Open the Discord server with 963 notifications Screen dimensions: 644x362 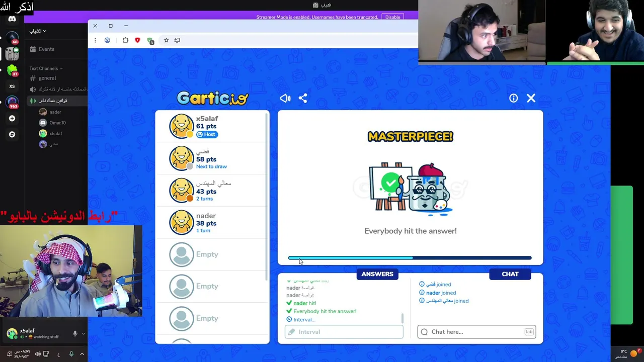(12, 103)
